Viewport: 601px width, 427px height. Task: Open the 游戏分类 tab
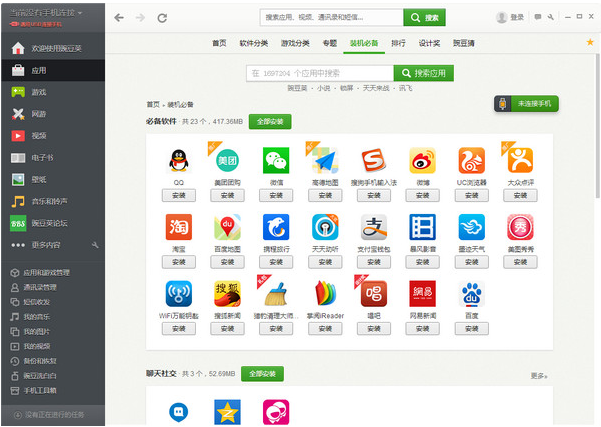295,43
